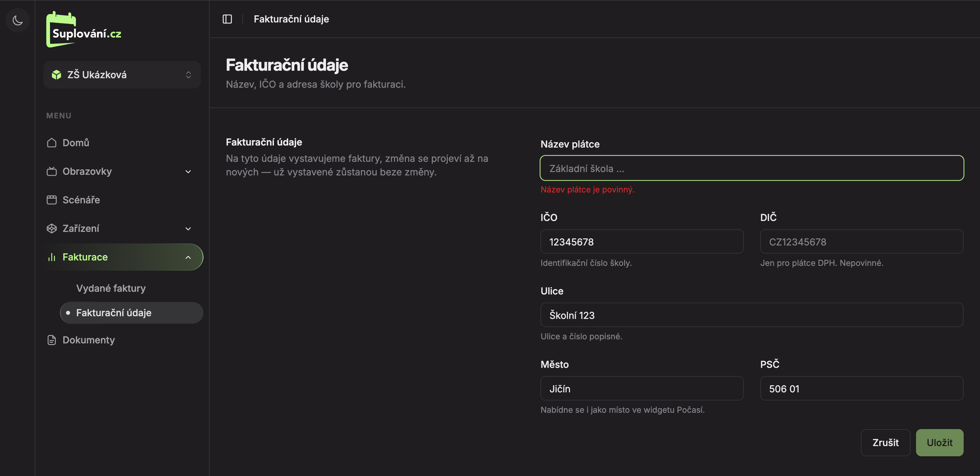Screen dimensions: 980x476
Task: Click the Dokumenty file icon
Action: pyautogui.click(x=52, y=340)
